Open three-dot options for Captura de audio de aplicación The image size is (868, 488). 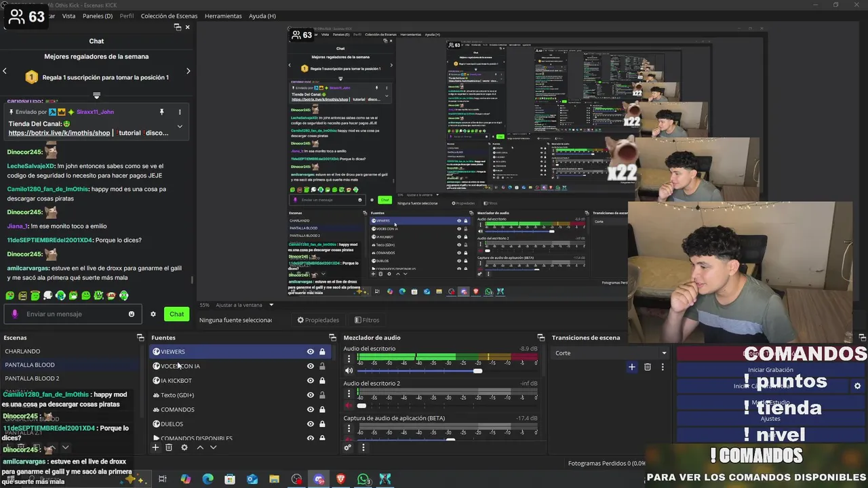point(349,428)
